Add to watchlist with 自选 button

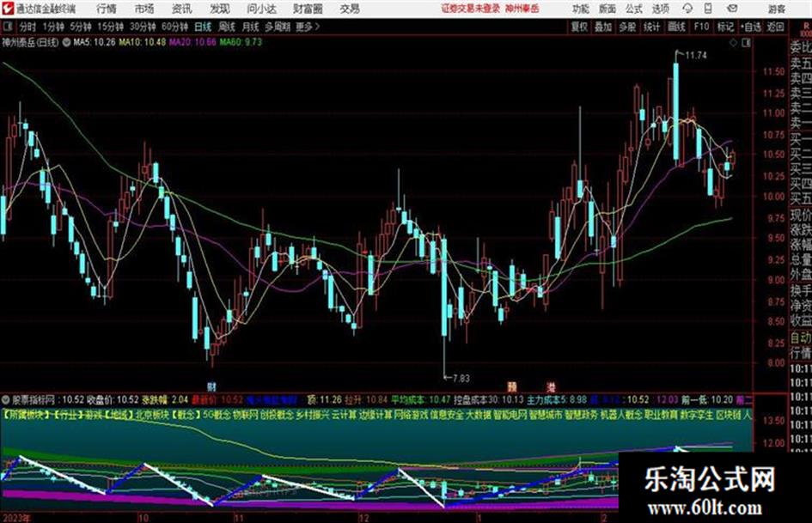[x=751, y=27]
